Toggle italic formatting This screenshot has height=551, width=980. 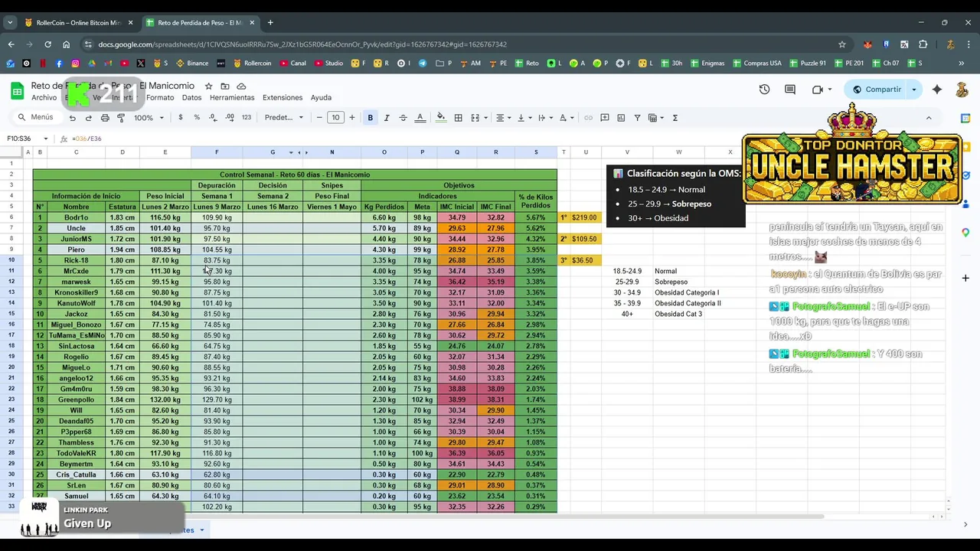coord(387,118)
